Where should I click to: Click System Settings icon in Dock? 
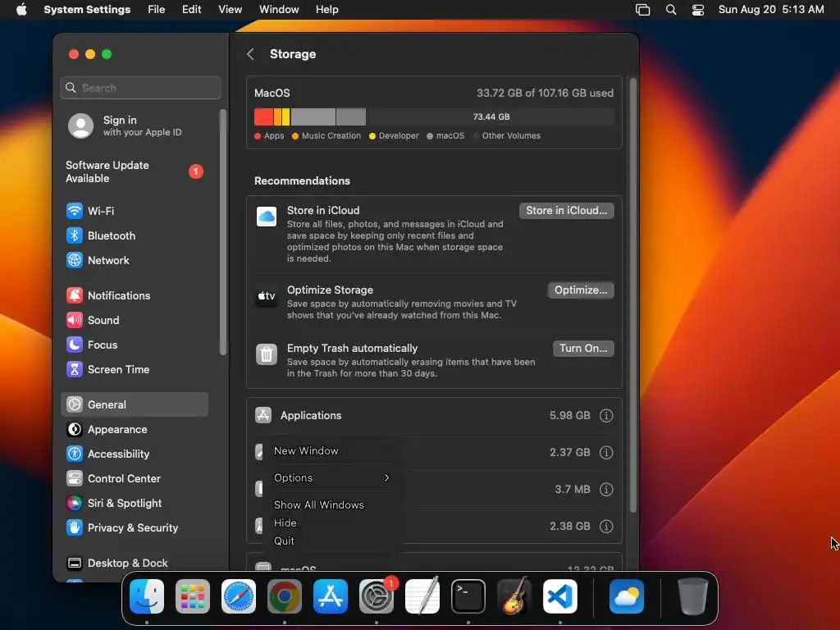[377, 596]
